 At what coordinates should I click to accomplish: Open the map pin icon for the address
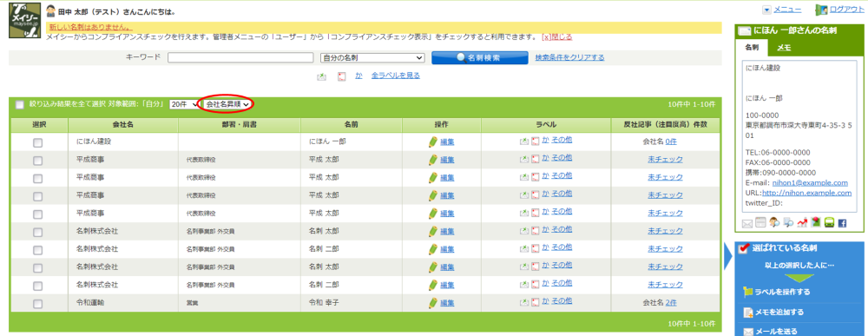pyautogui.click(x=815, y=222)
